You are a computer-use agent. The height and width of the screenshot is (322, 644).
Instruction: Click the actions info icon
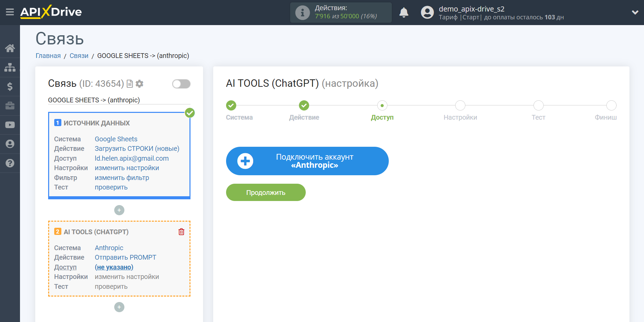302,13
